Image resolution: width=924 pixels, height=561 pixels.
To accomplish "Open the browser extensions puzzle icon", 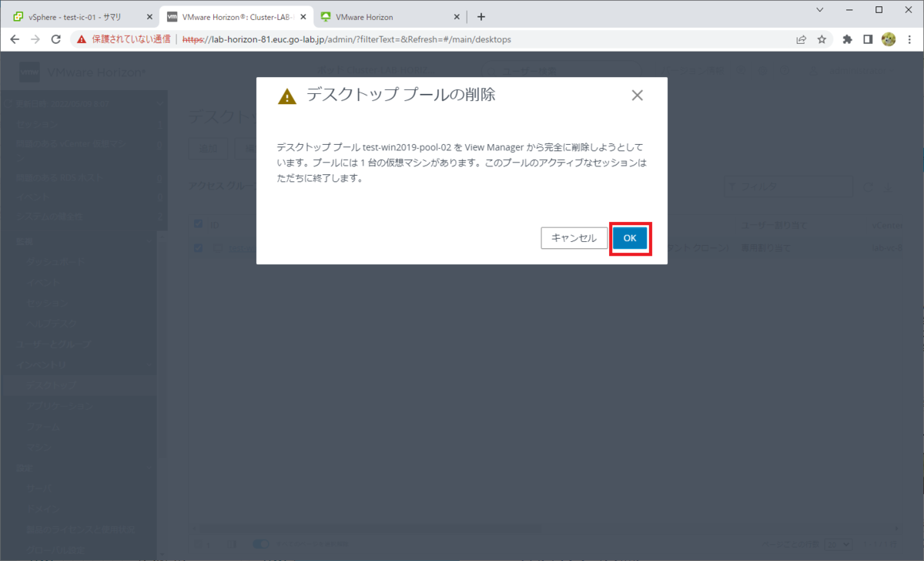I will pos(848,39).
